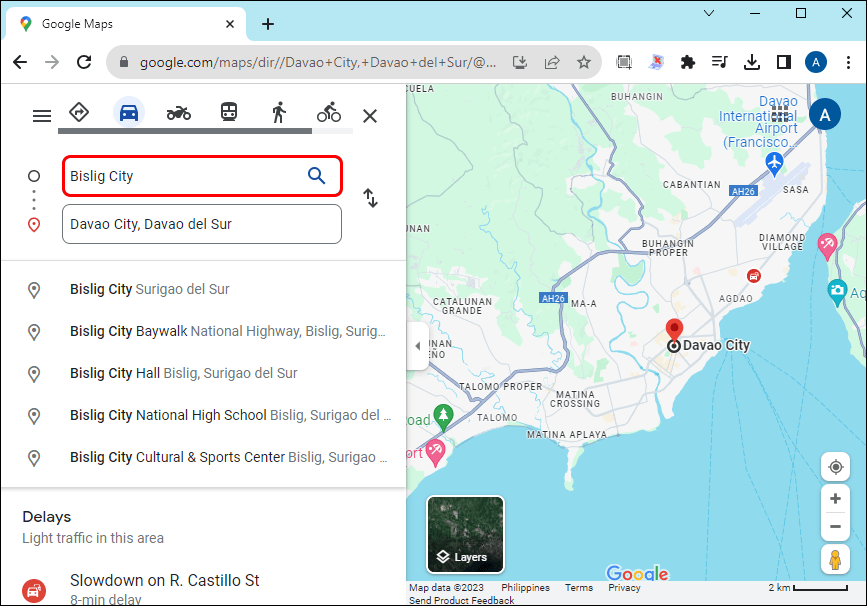The height and width of the screenshot is (606, 867).
Task: Click the Davao City destination field
Action: point(202,224)
